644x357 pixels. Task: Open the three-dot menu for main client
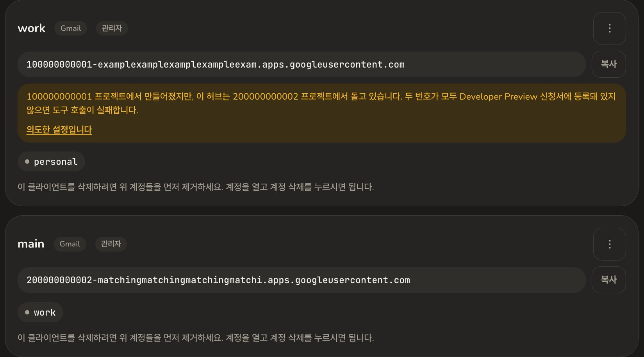pos(609,244)
